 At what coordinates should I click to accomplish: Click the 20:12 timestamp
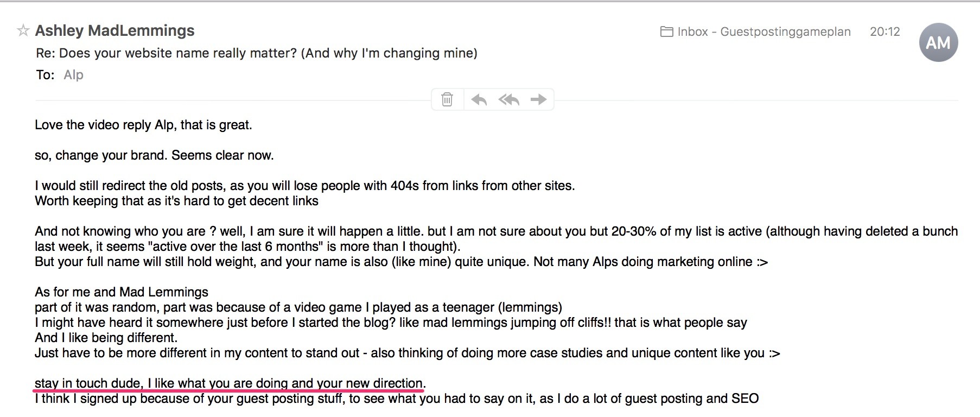point(885,32)
